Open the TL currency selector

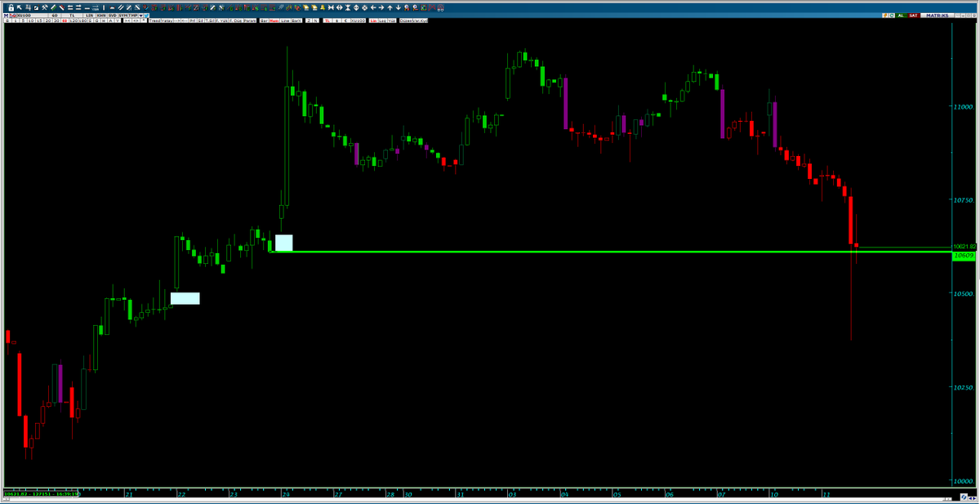[x=71, y=16]
